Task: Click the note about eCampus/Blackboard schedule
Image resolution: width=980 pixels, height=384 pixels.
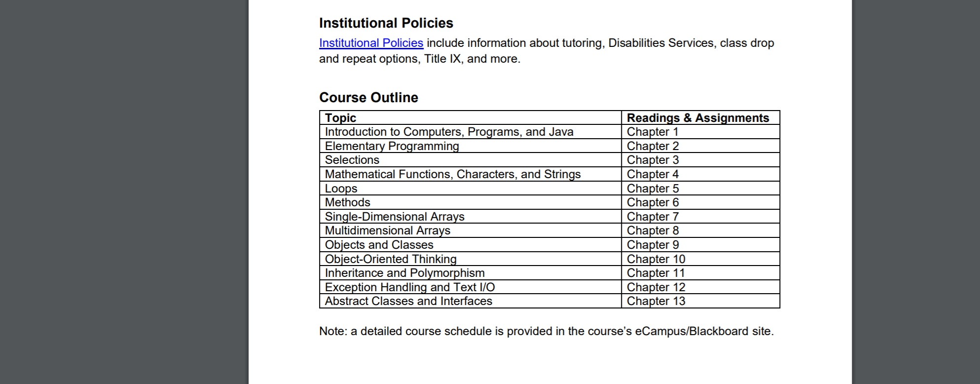Action: coord(546,331)
